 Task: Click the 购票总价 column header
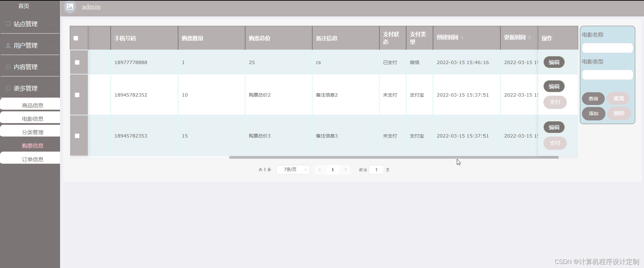(278, 38)
